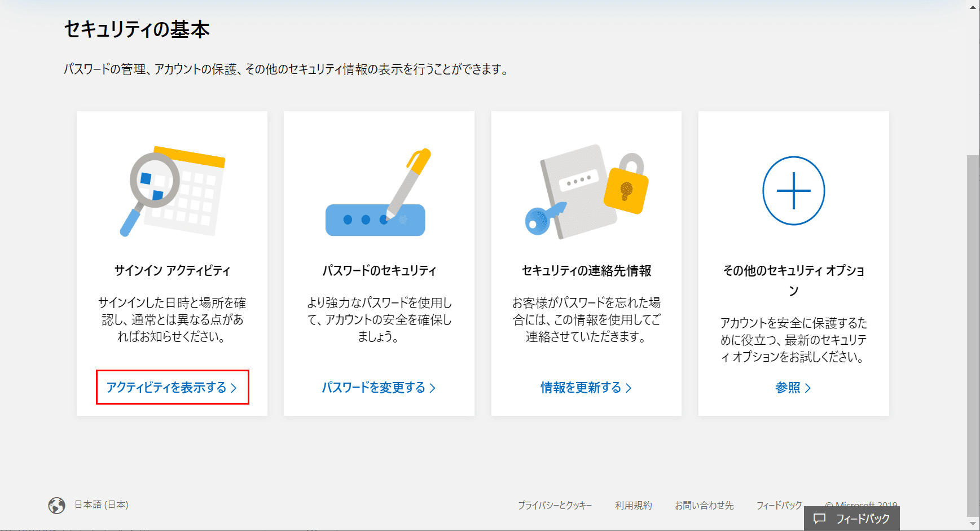This screenshot has width=980, height=531.
Task: Open プライバシーとクッキー footer link
Action: [x=555, y=505]
